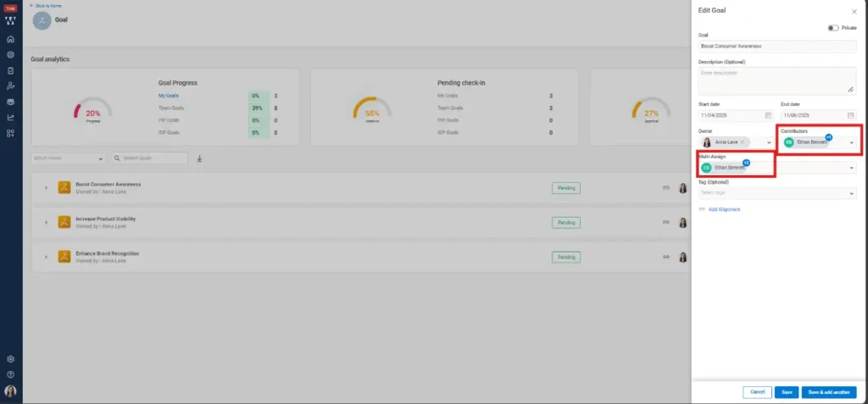Open the Start date calendar picker icon
The width and height of the screenshot is (868, 404).
[x=768, y=116]
